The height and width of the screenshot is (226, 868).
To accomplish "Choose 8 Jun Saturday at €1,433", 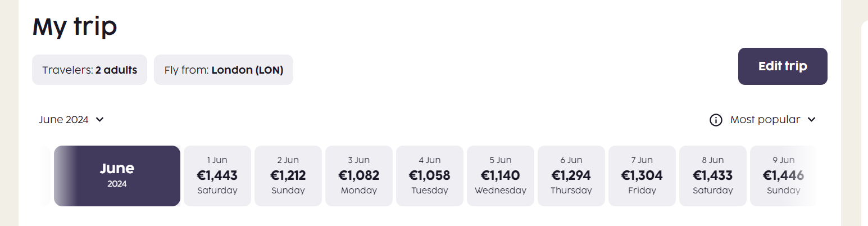I will pos(713,176).
